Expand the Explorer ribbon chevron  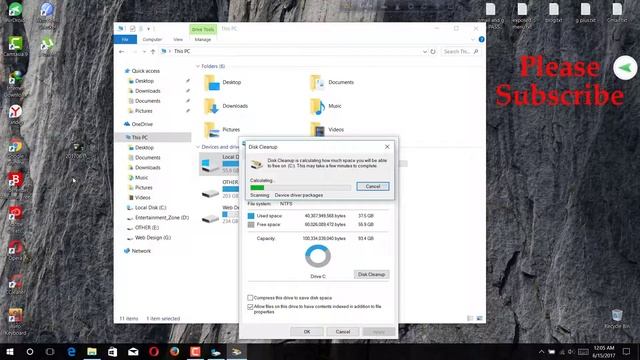coord(473,40)
